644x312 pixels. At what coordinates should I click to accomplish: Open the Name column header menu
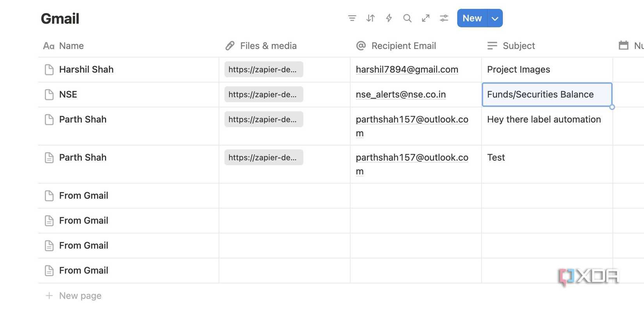71,46
